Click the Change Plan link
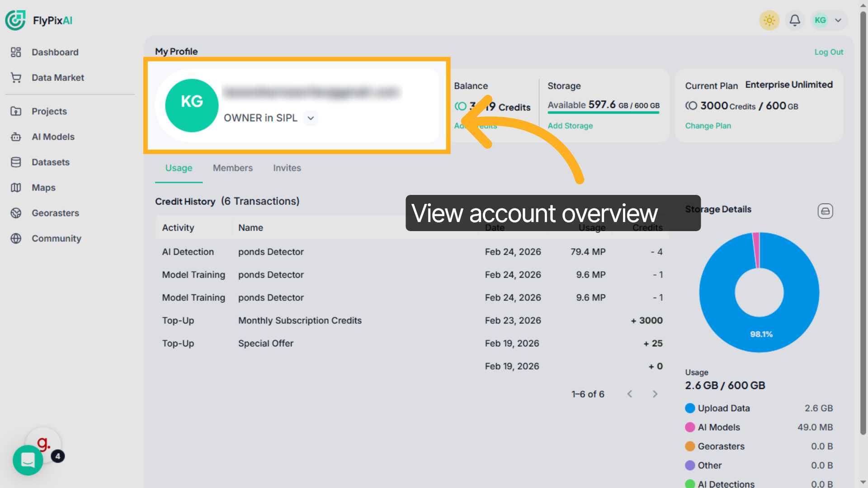Image resolution: width=868 pixels, height=488 pixels. pos(708,126)
